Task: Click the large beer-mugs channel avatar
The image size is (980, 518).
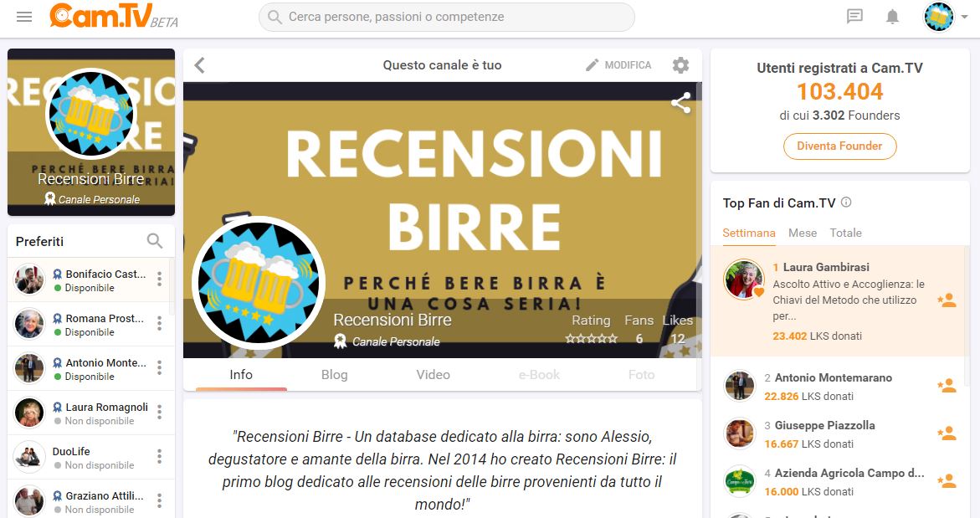Action: coord(258,282)
